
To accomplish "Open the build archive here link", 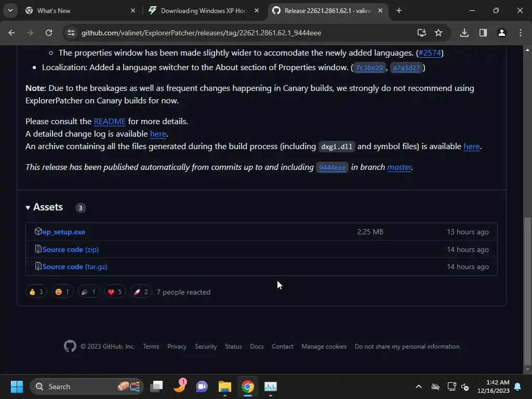I will coord(472,146).
